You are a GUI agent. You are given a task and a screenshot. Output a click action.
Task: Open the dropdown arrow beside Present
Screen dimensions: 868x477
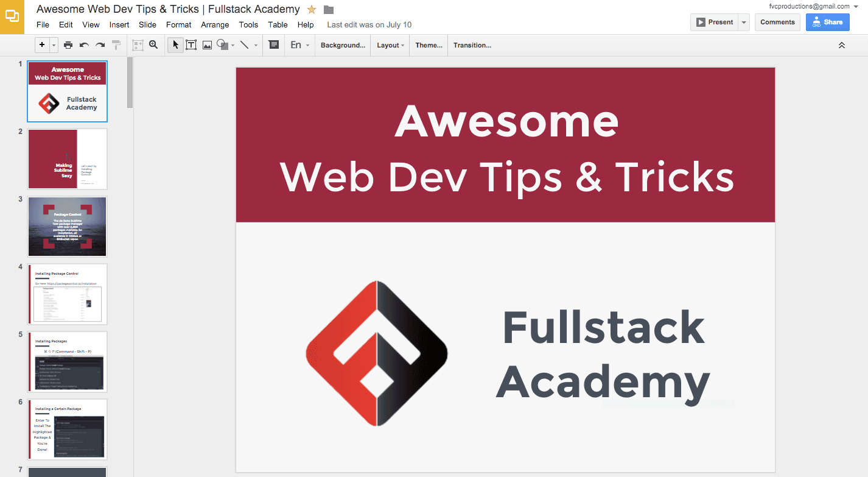[x=744, y=23]
